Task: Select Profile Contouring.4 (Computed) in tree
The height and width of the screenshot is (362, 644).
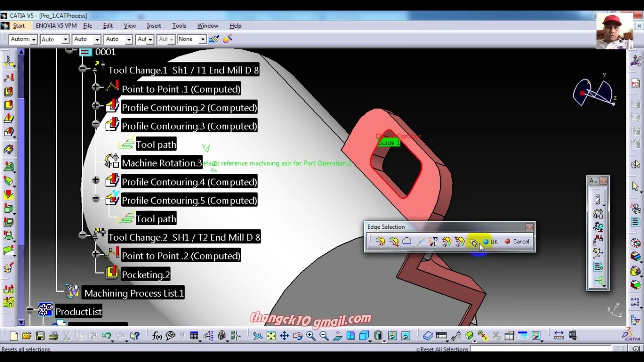Action: (x=189, y=182)
